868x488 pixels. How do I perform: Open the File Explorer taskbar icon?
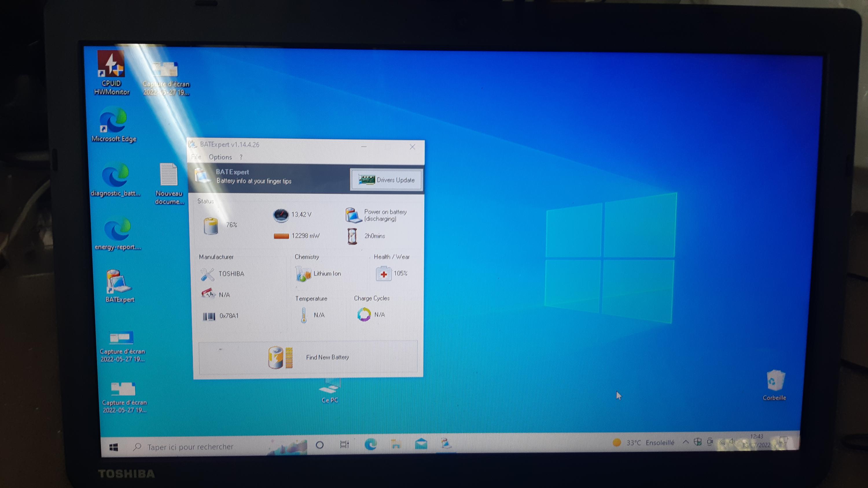click(396, 445)
